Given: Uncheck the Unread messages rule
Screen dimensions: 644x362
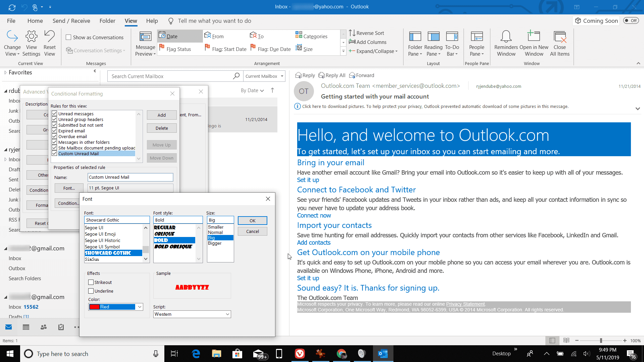Looking at the screenshot, I should pyautogui.click(x=54, y=114).
